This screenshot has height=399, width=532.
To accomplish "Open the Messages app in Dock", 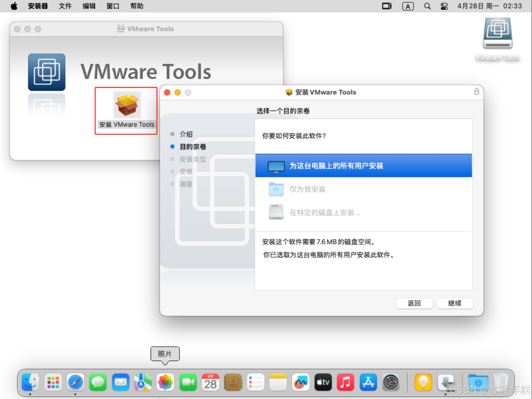I will click(98, 382).
